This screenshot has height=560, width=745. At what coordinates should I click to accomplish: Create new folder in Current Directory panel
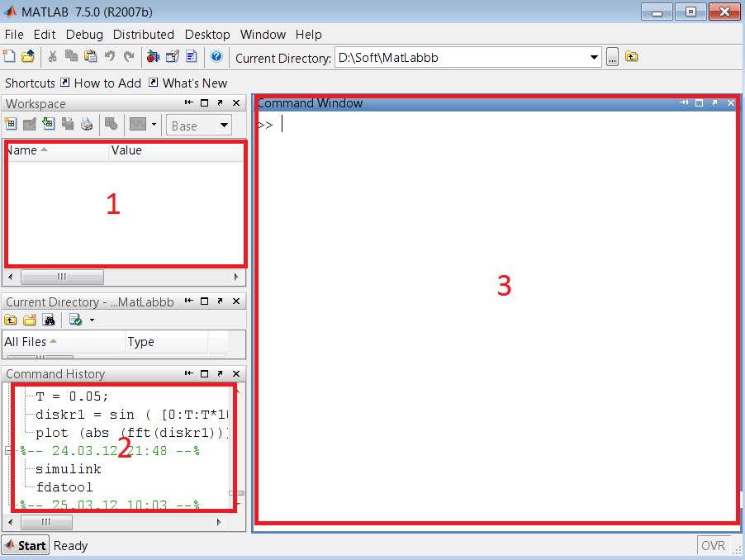point(30,320)
